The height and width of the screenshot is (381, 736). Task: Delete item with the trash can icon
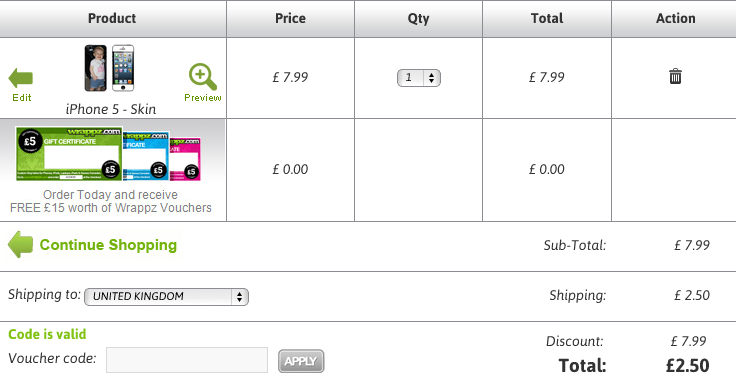(675, 76)
